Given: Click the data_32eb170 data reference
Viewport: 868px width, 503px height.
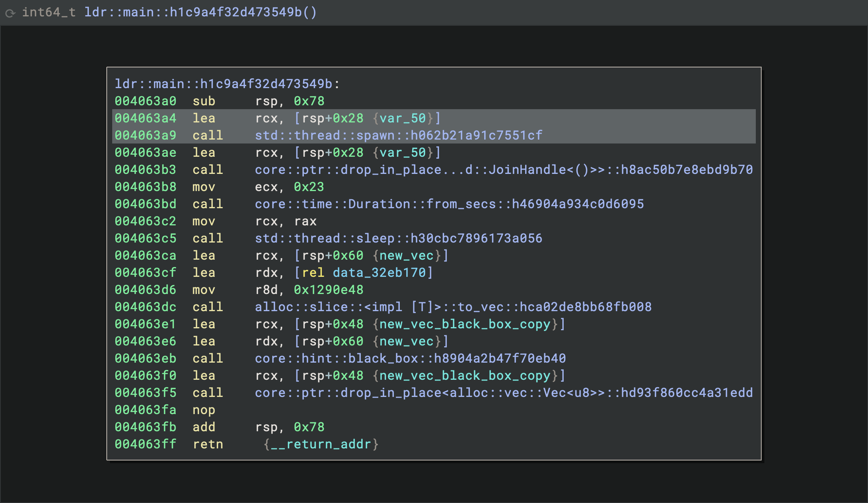Looking at the screenshot, I should 379,273.
